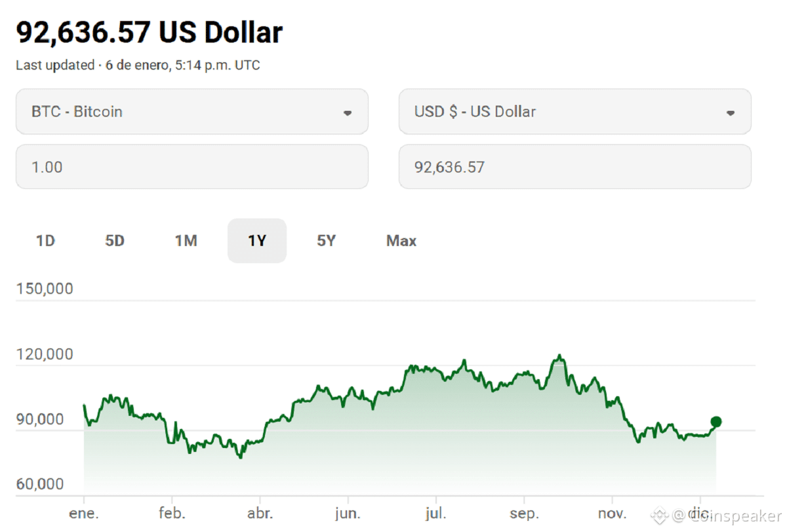Open the USD $ - US Dollar dropdown
The image size is (787, 532).
[575, 112]
